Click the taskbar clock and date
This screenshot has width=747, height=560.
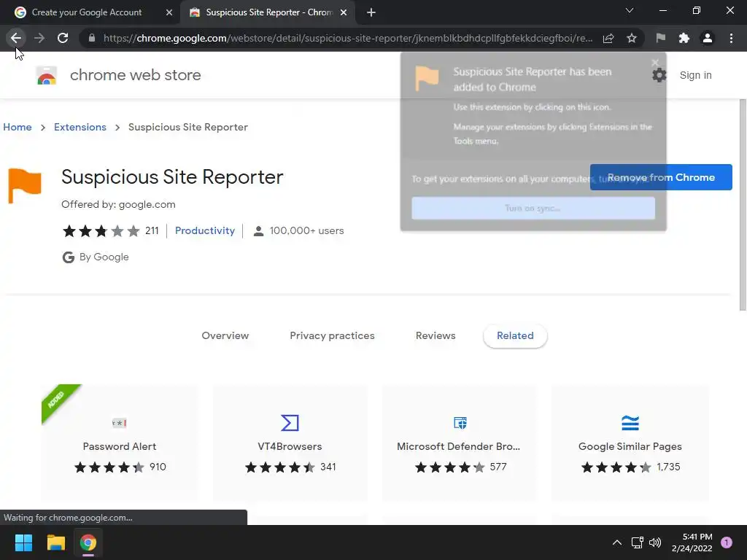click(x=692, y=542)
